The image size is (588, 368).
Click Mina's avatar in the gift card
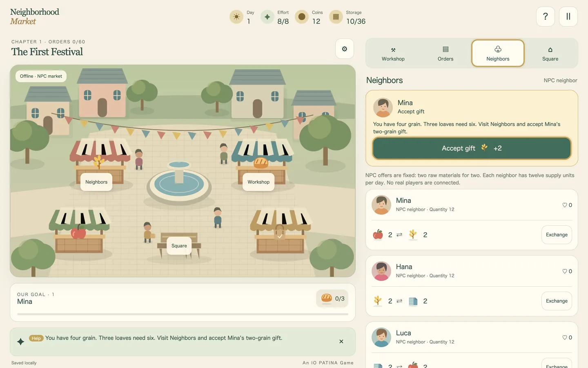[x=383, y=108]
